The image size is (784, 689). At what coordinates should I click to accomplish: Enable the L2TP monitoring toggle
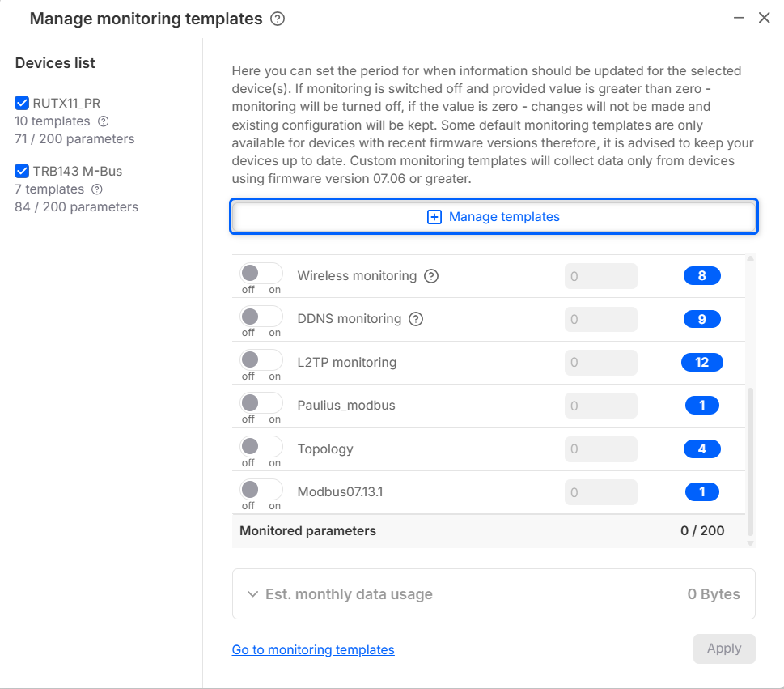click(x=261, y=359)
